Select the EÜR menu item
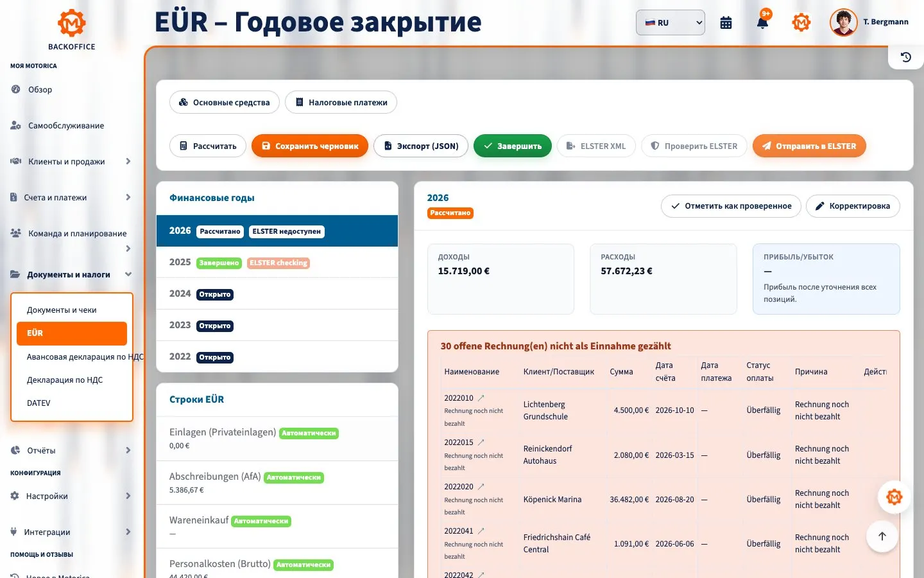The height and width of the screenshot is (578, 924). click(x=72, y=333)
